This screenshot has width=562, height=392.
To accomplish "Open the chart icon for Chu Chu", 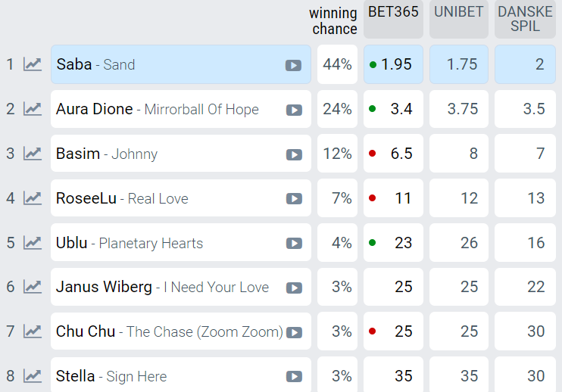I will (33, 331).
